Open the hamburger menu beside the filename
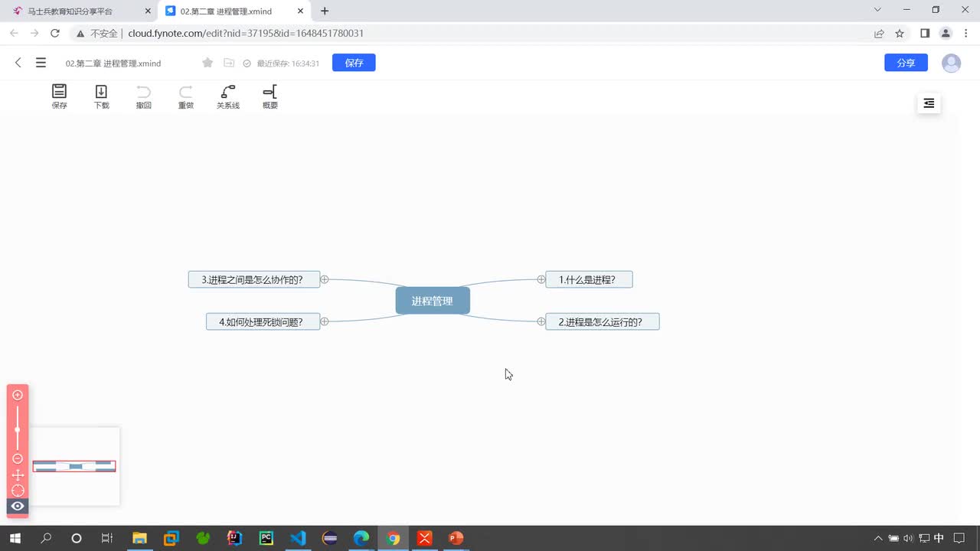This screenshot has height=551, width=980. [41, 63]
